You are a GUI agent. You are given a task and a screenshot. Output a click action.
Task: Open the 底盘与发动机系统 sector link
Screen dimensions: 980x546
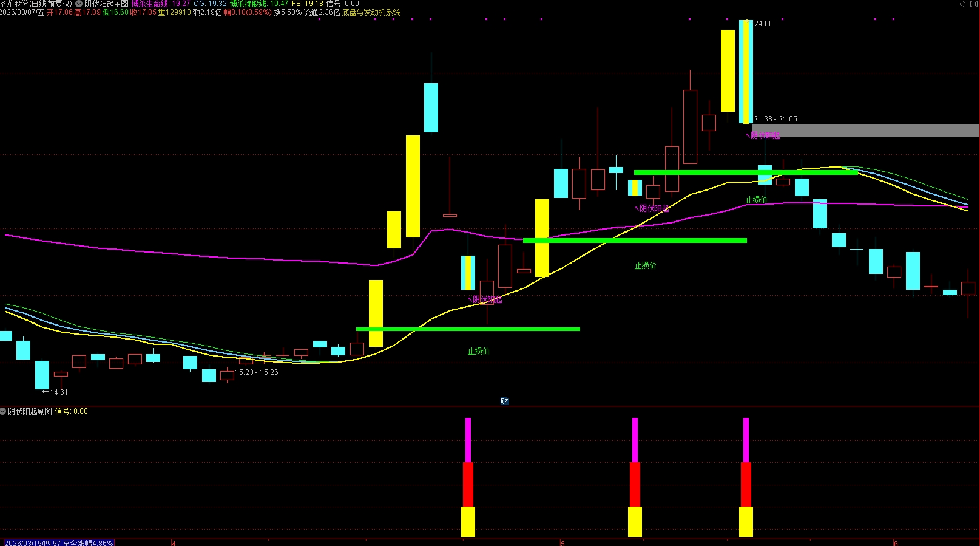[x=371, y=12]
